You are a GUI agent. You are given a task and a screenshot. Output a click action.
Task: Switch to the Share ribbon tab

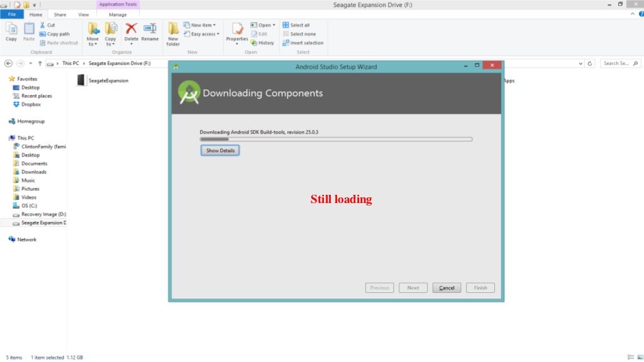pos(60,14)
